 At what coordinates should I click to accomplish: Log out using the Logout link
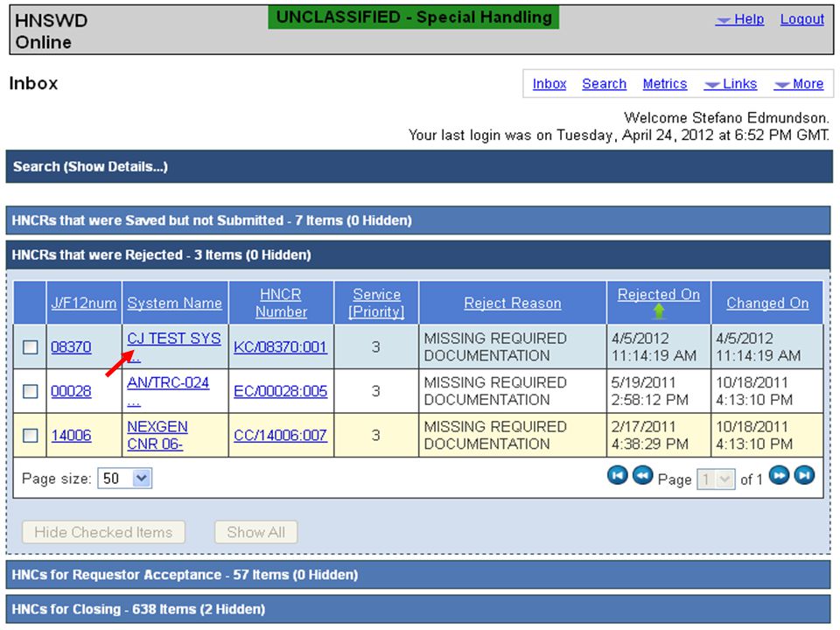point(802,19)
